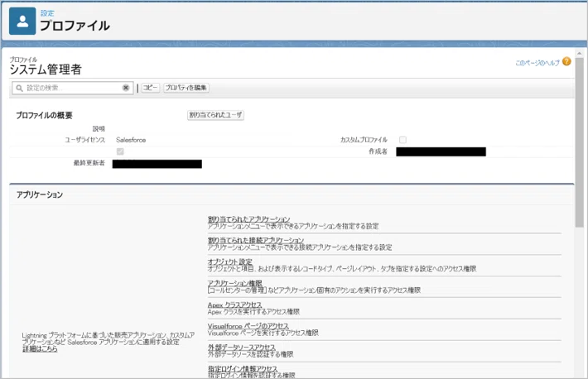This screenshot has height=379, width=588.
Task: Select the システム管理者 profile title
Action: pyautogui.click(x=46, y=70)
